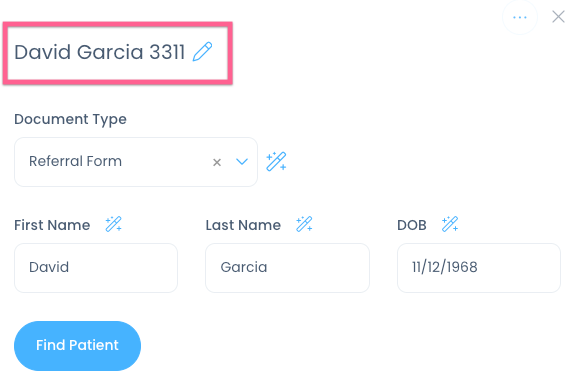The width and height of the screenshot is (576, 379).
Task: Click the Find Patient button
Action: (x=78, y=346)
